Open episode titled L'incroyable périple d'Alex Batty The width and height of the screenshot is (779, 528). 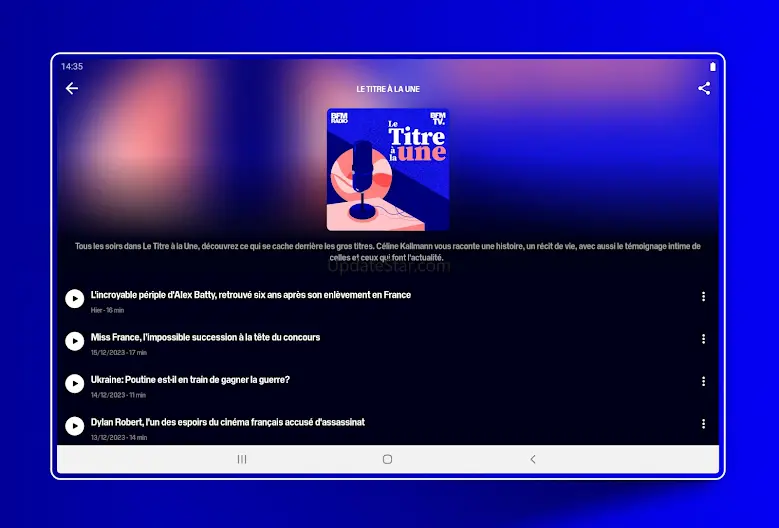(x=250, y=295)
